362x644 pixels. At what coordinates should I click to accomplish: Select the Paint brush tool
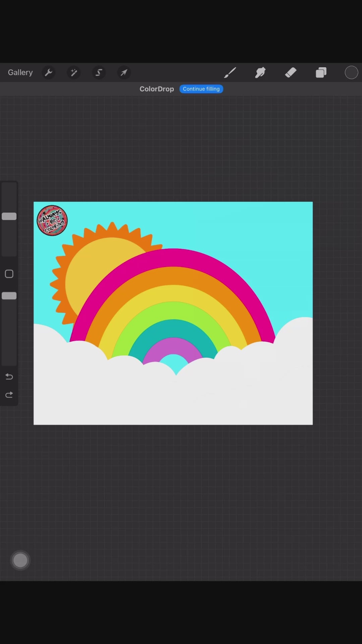230,72
